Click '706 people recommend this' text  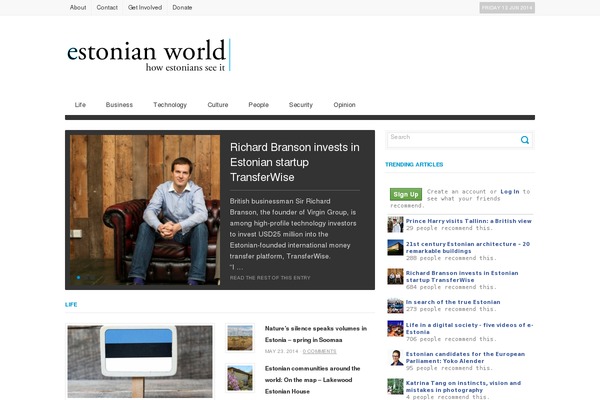click(451, 339)
